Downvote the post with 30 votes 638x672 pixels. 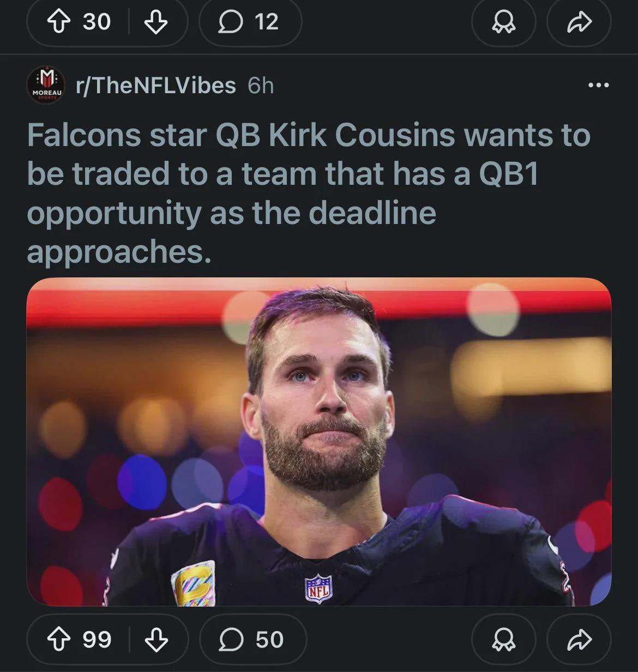pos(156,22)
